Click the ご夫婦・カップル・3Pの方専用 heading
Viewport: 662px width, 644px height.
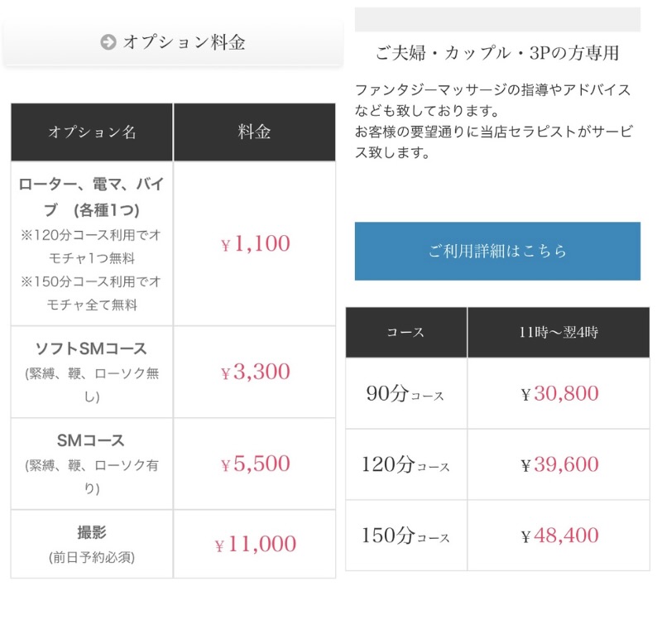(x=497, y=53)
